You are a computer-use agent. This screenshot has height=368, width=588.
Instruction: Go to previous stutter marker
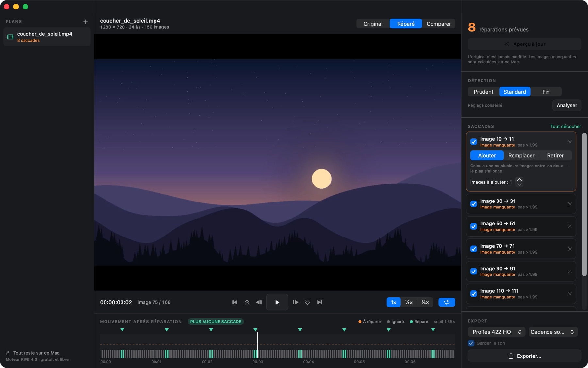[247, 302]
